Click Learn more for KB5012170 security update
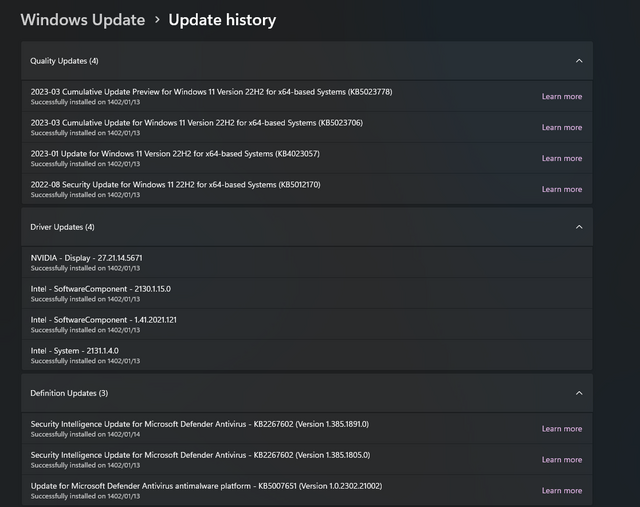640x507 pixels. coord(561,189)
